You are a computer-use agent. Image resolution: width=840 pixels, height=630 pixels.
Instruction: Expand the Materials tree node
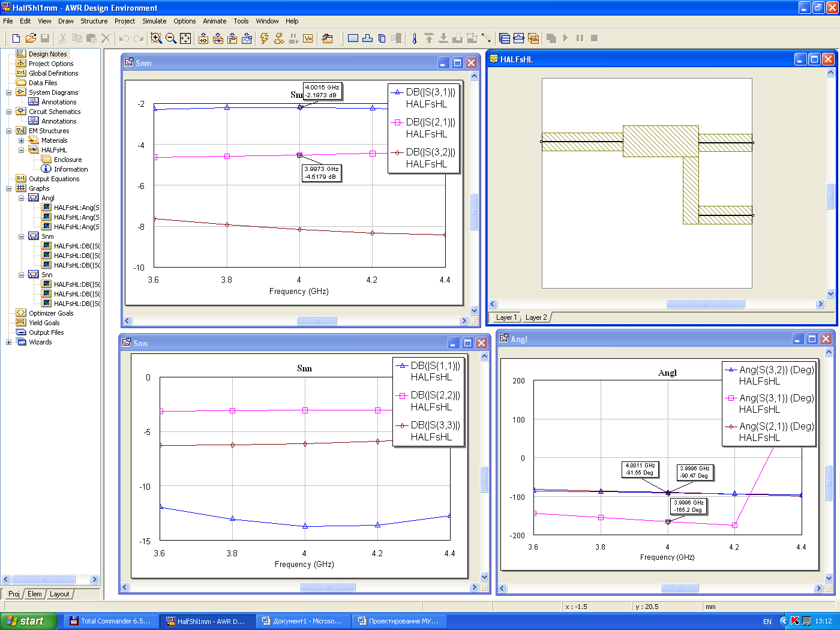(21, 140)
